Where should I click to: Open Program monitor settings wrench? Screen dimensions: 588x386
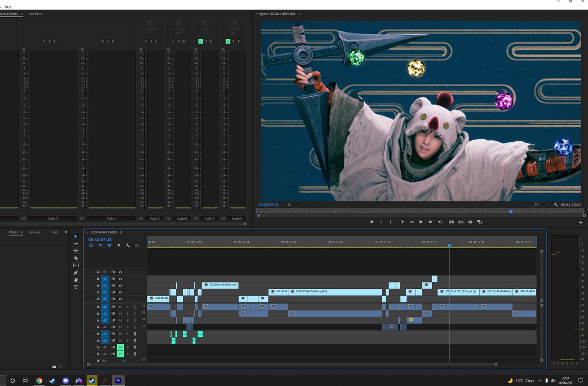[556, 205]
